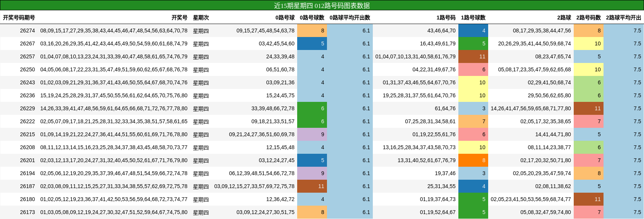Click the 0路号球 cell 09,15,27,45,48,54,63,78

(x=265, y=31)
